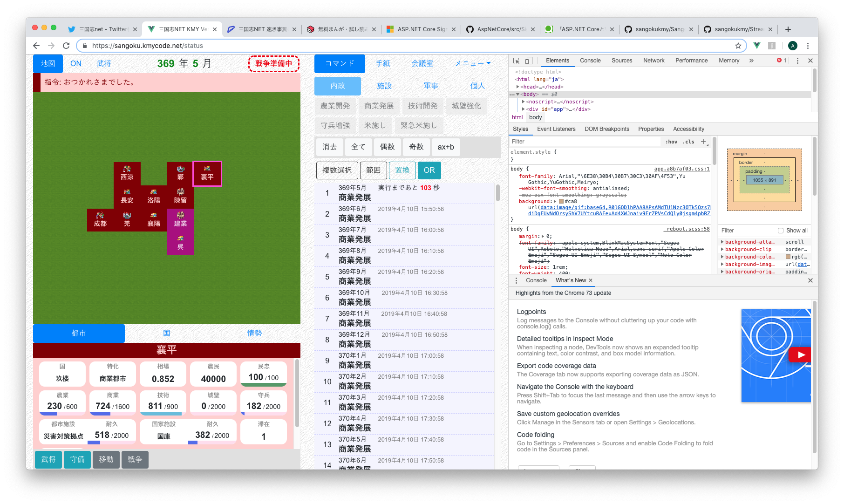Viewport: 844px width, 504px height.
Task: Toggle the device toolbar icon in DevTools
Action: coord(529,61)
